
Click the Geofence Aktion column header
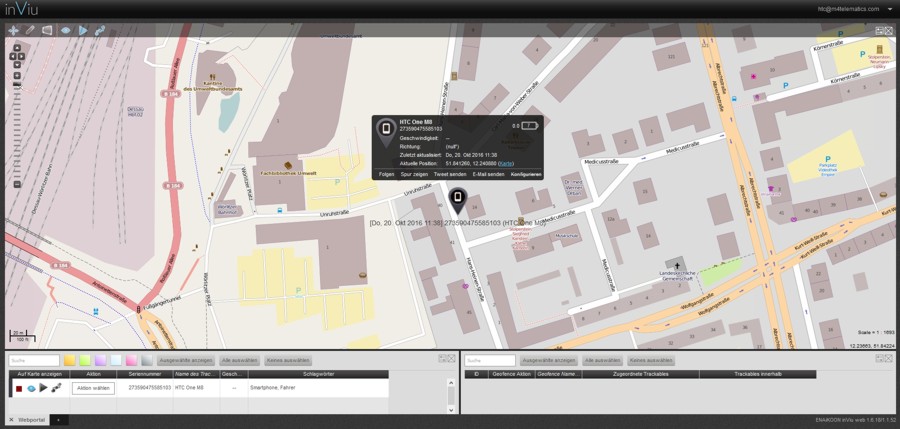click(511, 374)
